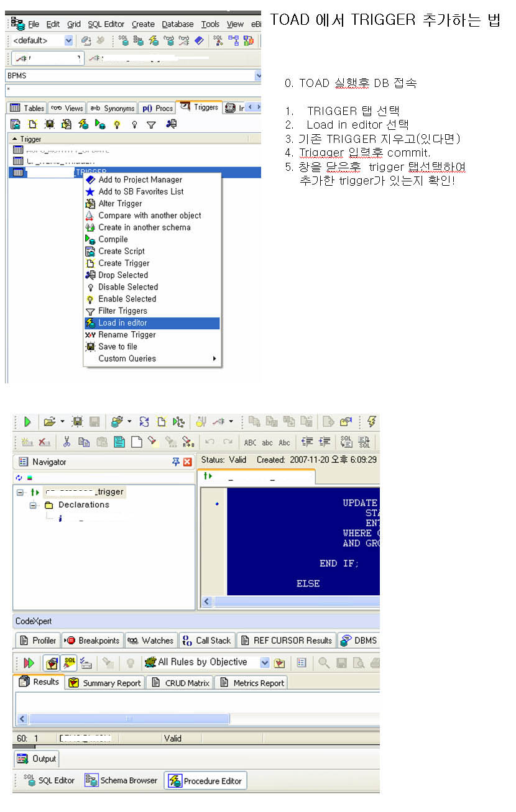The width and height of the screenshot is (516, 812).
Task: Click the Filter funnel icon in Triggers toolbar
Action: pos(151,124)
